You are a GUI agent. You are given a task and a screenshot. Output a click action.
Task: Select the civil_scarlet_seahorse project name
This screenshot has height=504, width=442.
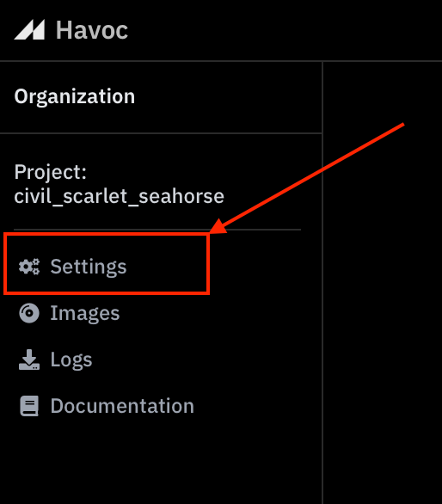[x=119, y=196]
